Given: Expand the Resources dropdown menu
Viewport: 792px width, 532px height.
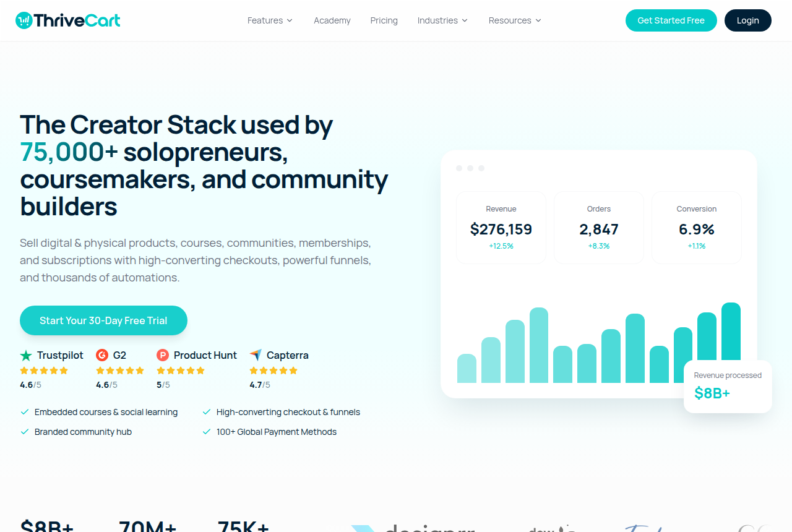Looking at the screenshot, I should pyautogui.click(x=515, y=20).
